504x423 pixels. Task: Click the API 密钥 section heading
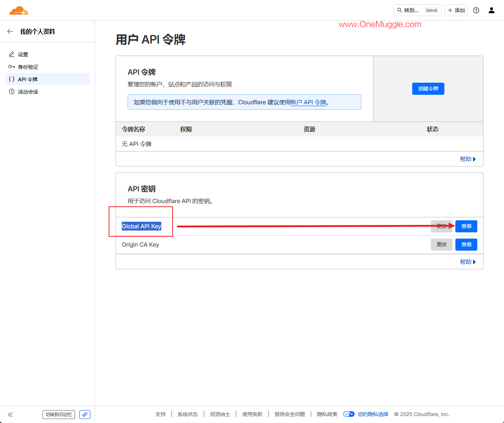142,189
